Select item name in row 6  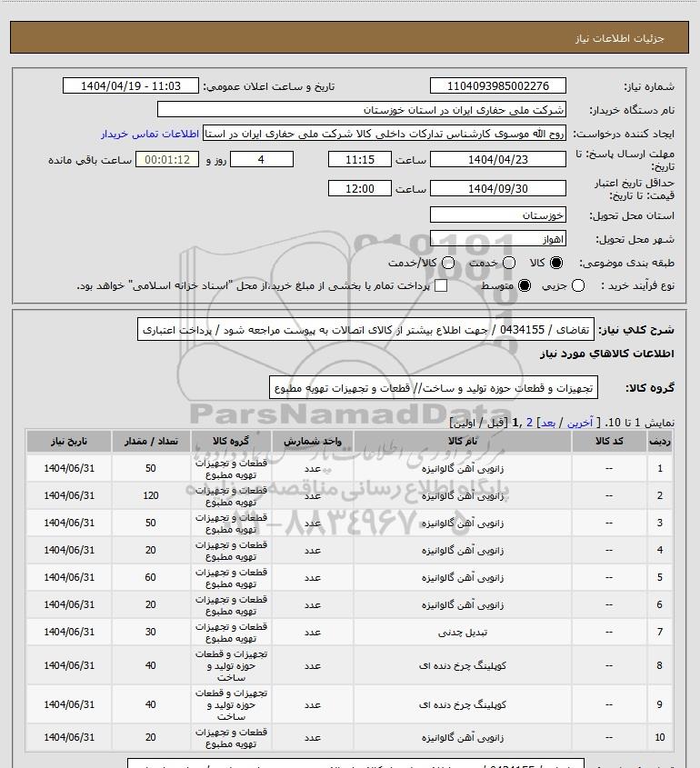463,605
